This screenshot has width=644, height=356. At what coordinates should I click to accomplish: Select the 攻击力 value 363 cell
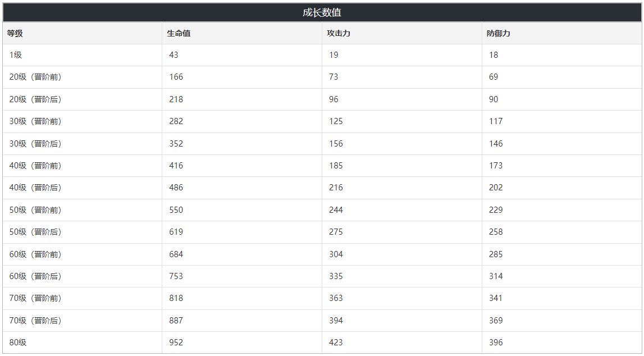click(336, 298)
